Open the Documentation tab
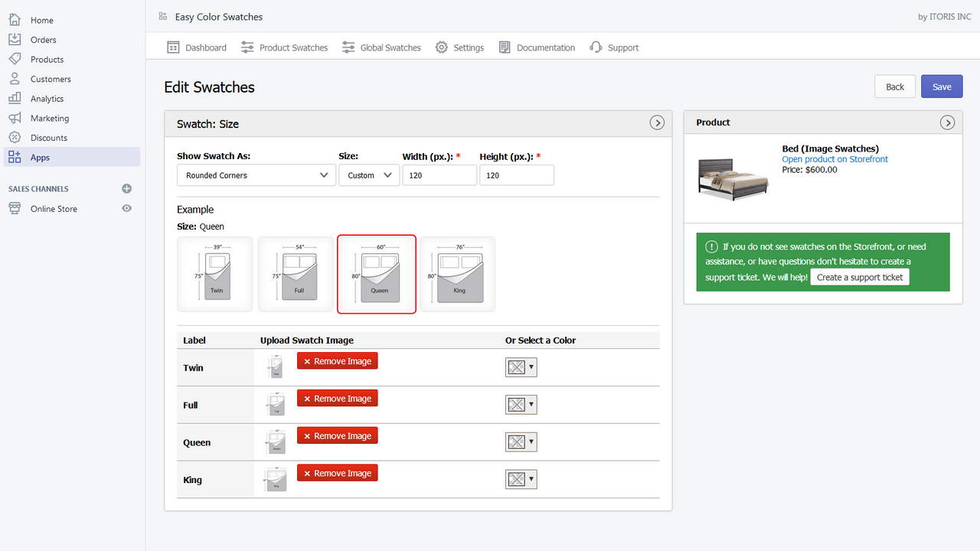The width and height of the screenshot is (980, 551). (537, 47)
